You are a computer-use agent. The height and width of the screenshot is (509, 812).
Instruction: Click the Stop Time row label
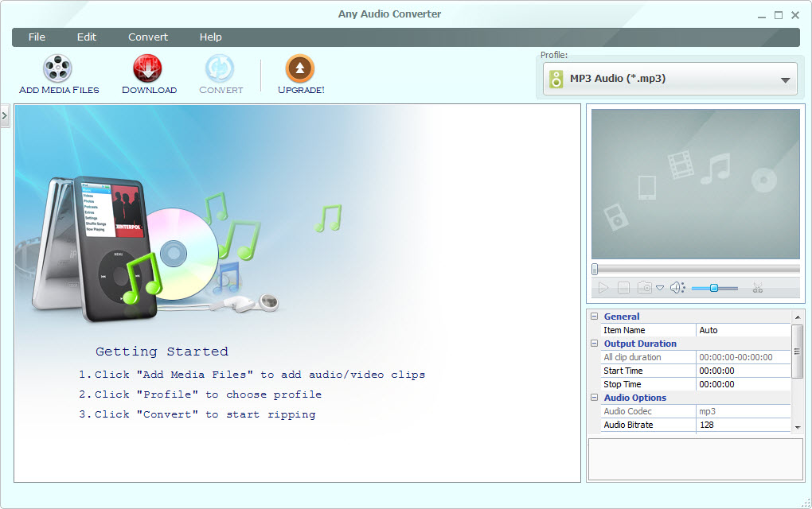point(622,384)
